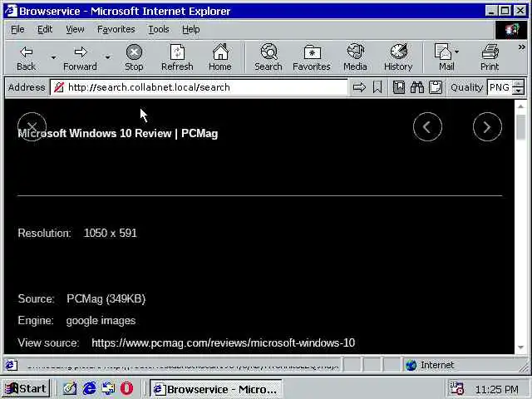The image size is (532, 399).
Task: Open the Back history dropdown arrow
Action: (53, 57)
